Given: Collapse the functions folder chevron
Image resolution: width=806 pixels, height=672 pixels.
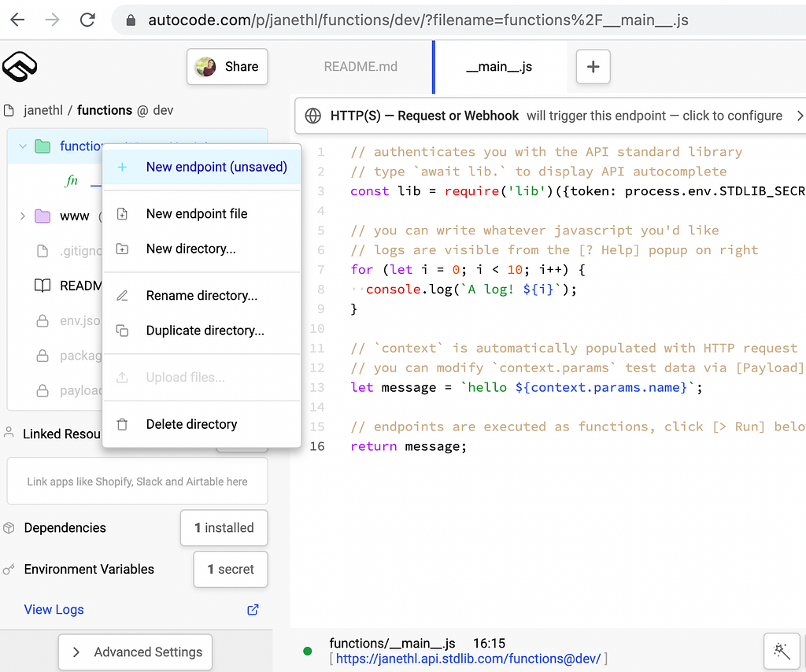Looking at the screenshot, I should [x=23, y=146].
